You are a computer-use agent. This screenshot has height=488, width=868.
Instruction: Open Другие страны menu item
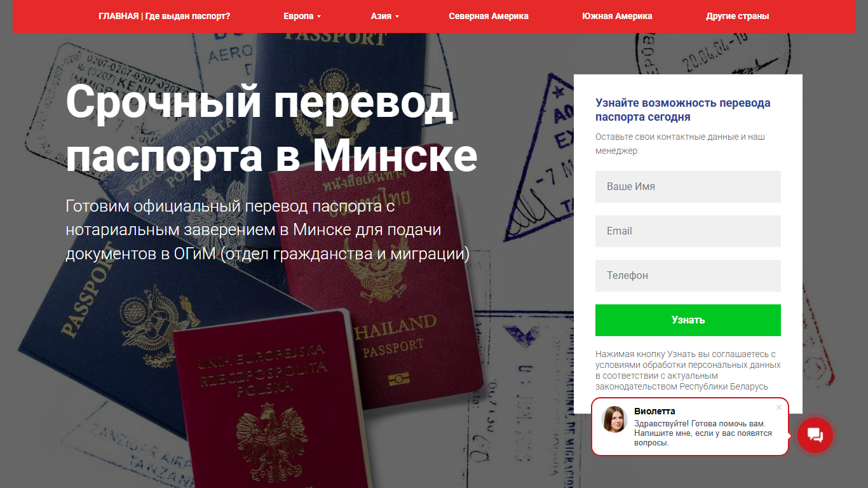pyautogui.click(x=738, y=16)
